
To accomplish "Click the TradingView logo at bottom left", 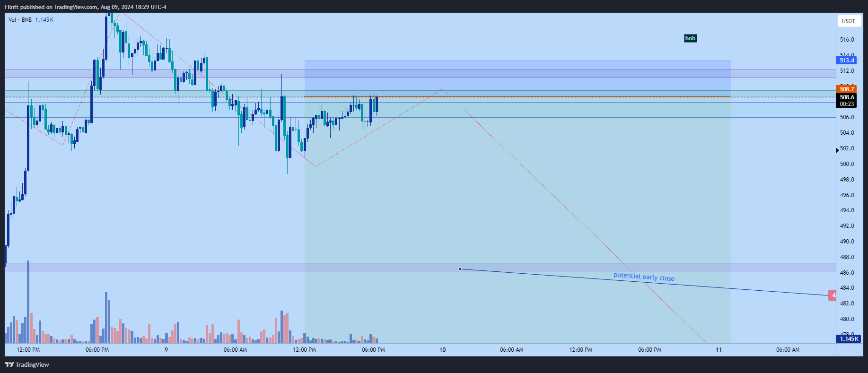I will tap(27, 364).
